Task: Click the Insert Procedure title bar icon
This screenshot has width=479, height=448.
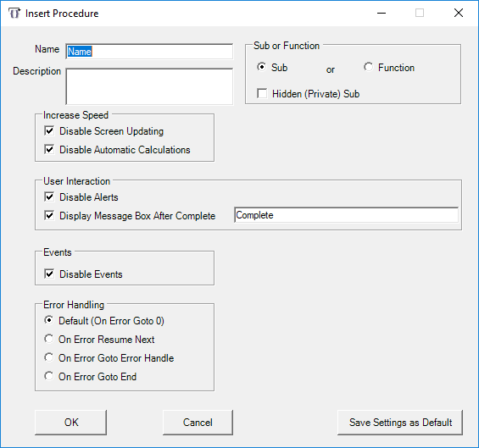Action: pos(14,13)
